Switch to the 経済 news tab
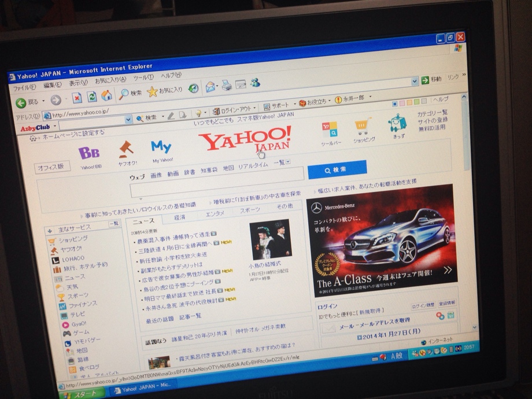The image size is (532, 399). [x=180, y=217]
